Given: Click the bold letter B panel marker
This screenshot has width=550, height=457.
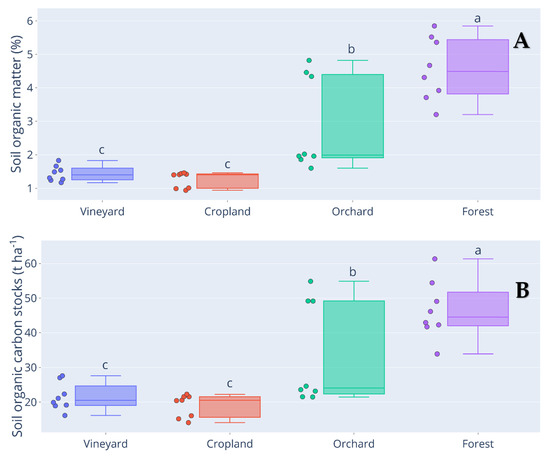Looking at the screenshot, I should (x=522, y=290).
